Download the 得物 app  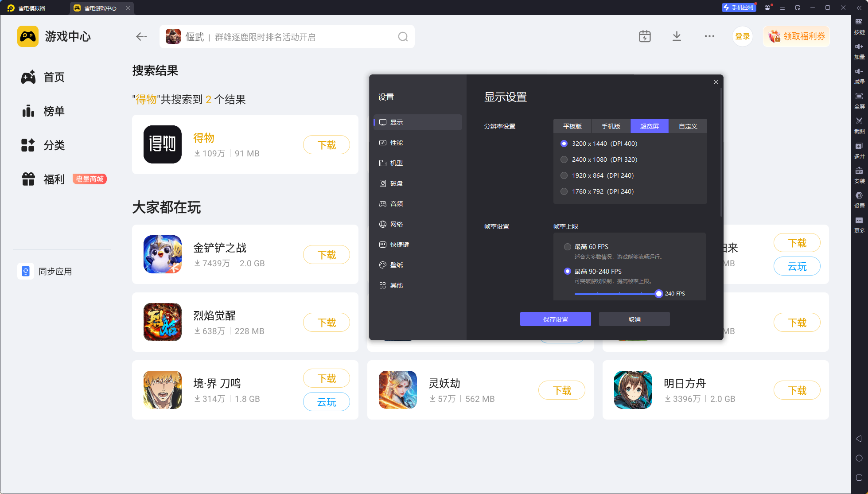327,145
